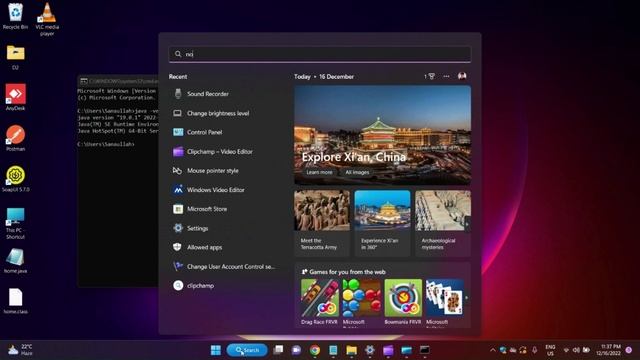Click the Learn more button on Xi'an card
The height and width of the screenshot is (360, 640).
click(x=319, y=172)
